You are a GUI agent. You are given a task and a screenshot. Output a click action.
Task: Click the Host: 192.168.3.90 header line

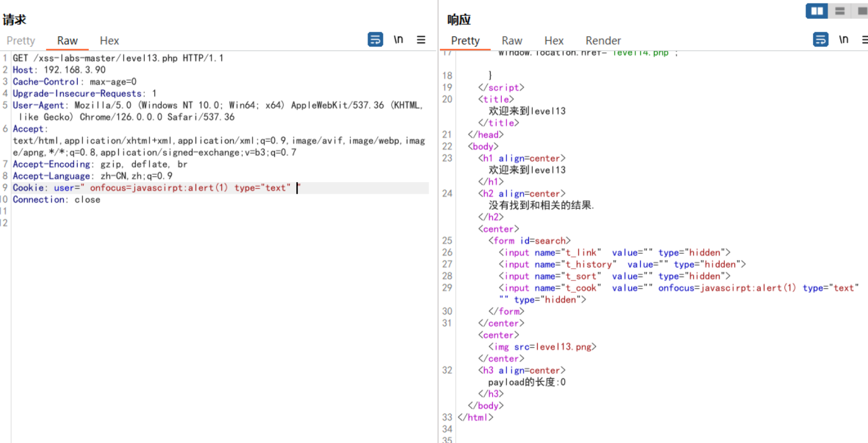tap(59, 70)
